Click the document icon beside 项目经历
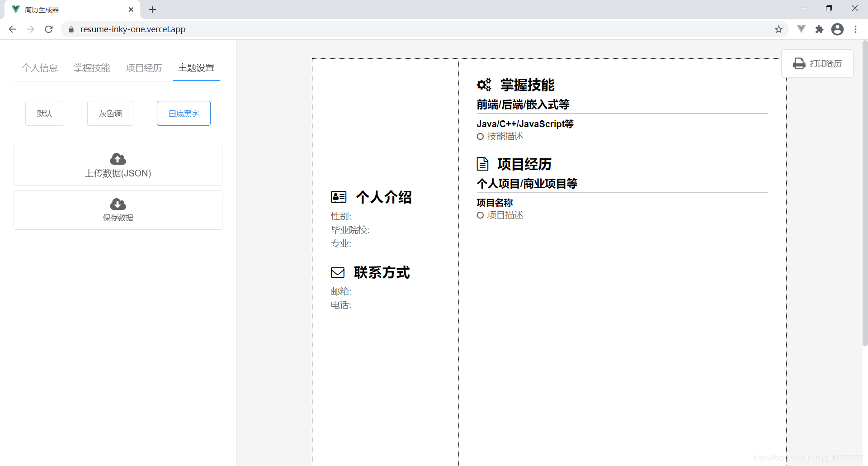 click(x=482, y=164)
